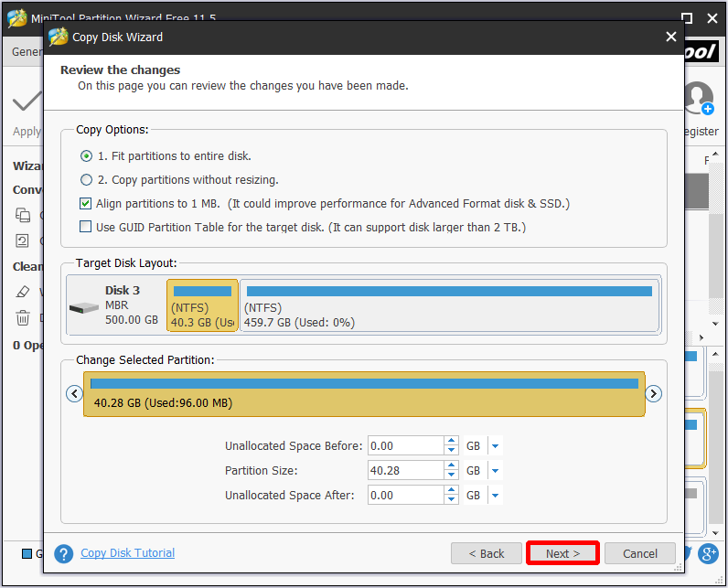The height and width of the screenshot is (588, 728).
Task: Click the Unallocated Space After field
Action: pos(406,496)
